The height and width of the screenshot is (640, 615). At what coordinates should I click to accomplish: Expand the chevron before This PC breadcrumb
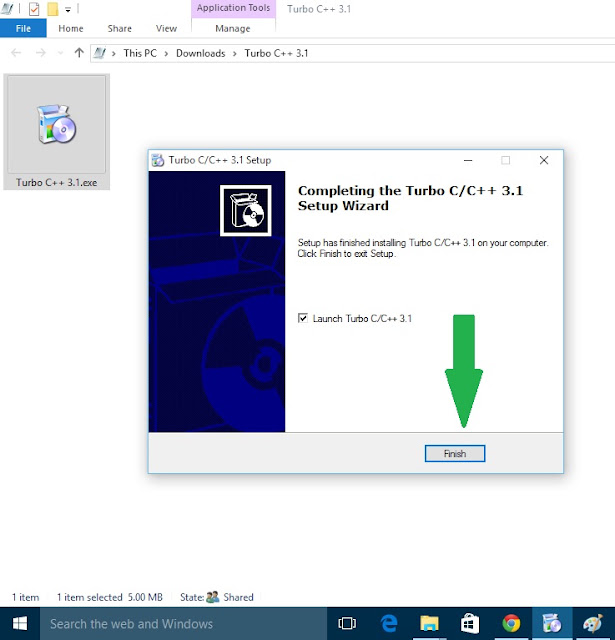pyautogui.click(x=113, y=53)
